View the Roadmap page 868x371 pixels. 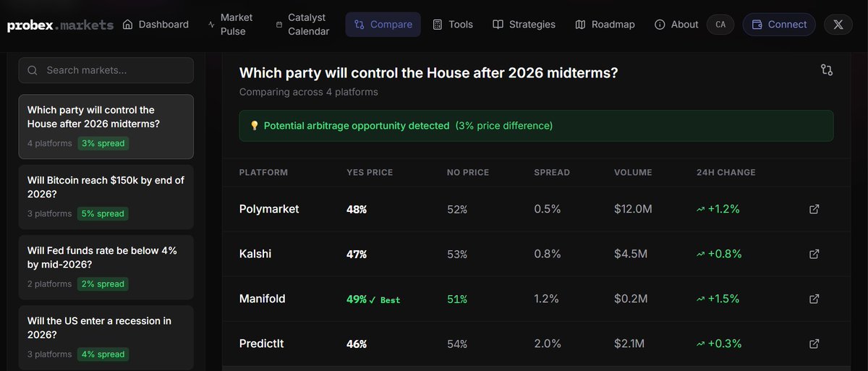click(605, 25)
